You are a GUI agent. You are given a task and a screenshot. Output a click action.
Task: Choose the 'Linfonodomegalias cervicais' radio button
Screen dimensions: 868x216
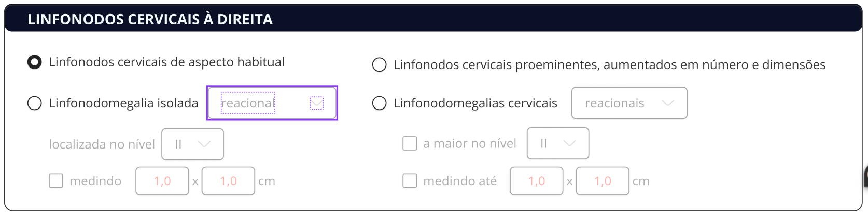380,103
